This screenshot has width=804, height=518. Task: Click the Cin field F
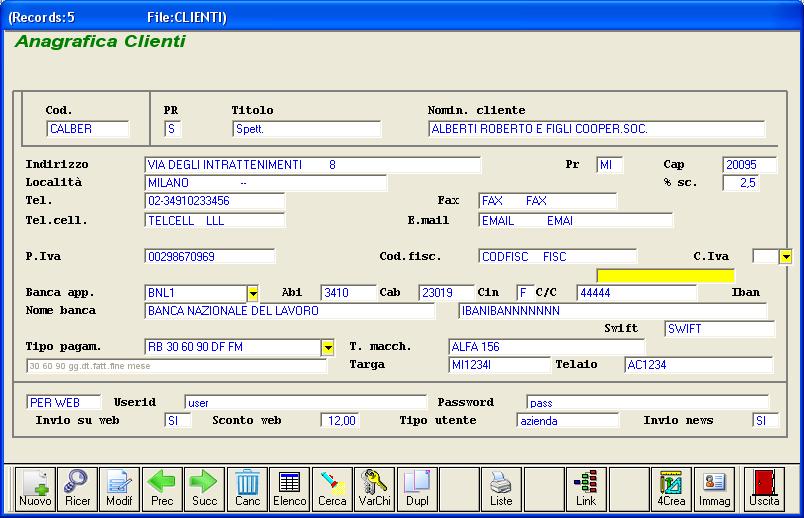click(525, 293)
